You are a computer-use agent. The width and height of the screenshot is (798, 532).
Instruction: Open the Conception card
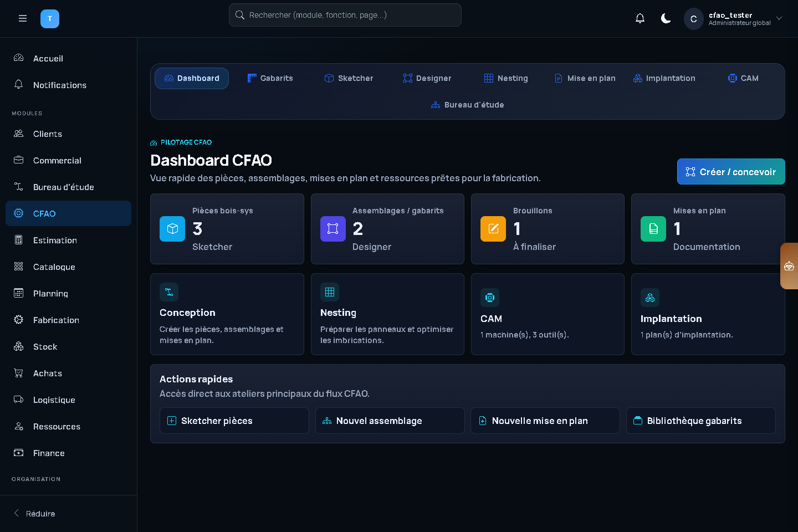coord(227,314)
